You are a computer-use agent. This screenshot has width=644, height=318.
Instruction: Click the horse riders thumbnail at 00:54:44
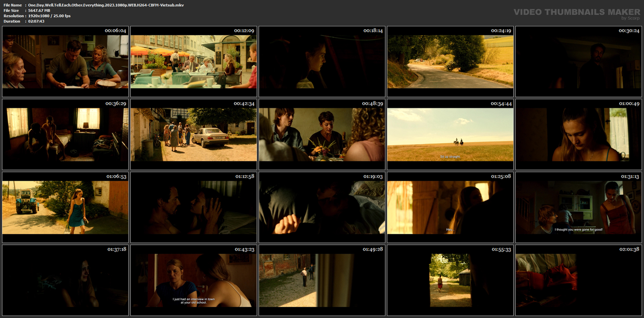pyautogui.click(x=450, y=134)
